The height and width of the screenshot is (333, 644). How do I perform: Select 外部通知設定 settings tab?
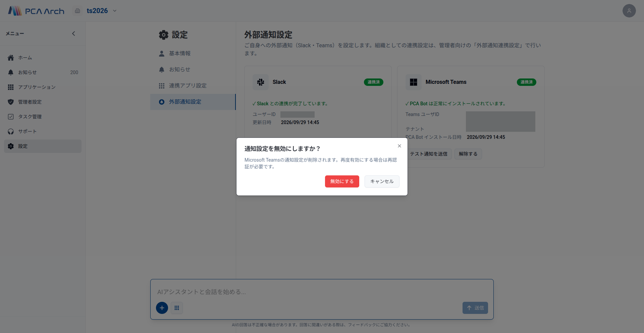[x=193, y=102]
